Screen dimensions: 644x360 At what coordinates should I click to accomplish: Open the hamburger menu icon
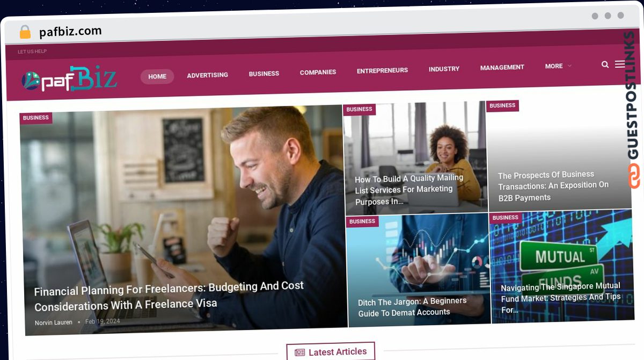tap(619, 64)
